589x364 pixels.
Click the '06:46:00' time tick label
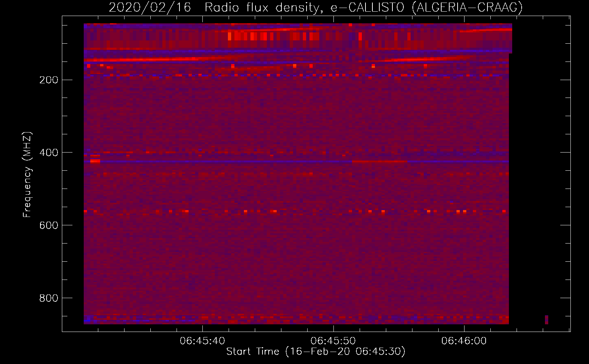point(464,341)
